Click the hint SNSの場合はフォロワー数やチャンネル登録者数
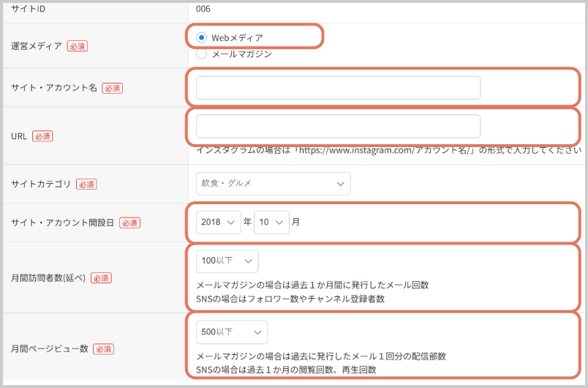588x388 pixels. coord(290,299)
